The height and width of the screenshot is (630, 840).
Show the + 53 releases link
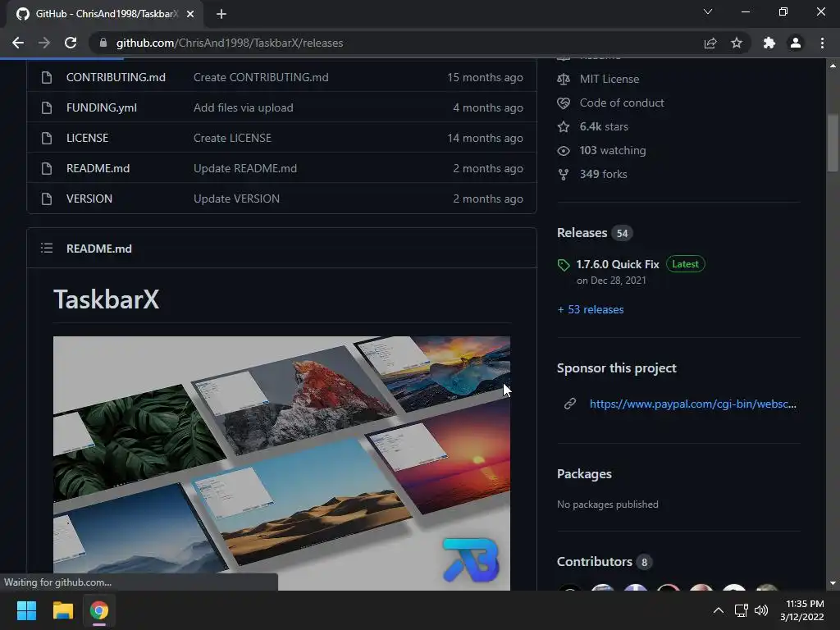(x=591, y=309)
